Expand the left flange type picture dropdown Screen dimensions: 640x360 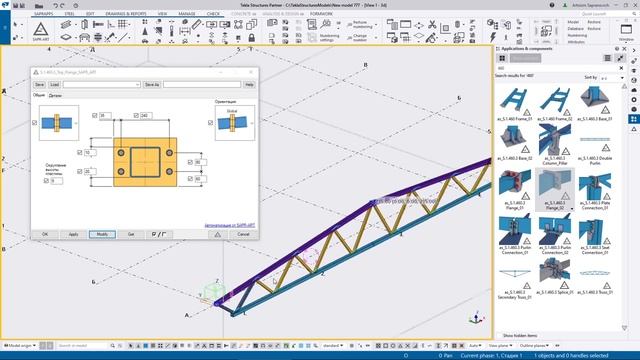pos(76,123)
